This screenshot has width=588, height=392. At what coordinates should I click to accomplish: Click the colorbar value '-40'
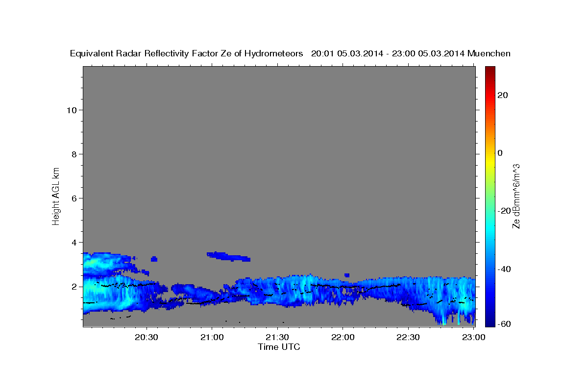point(503,269)
